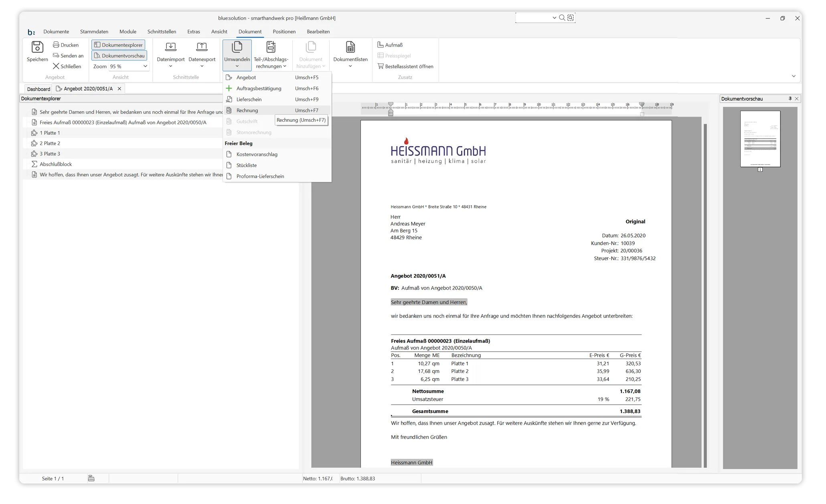Image resolution: width=826 pixels, height=504 pixels.
Task: Expand the search box dropdown arrow
Action: [x=554, y=18]
